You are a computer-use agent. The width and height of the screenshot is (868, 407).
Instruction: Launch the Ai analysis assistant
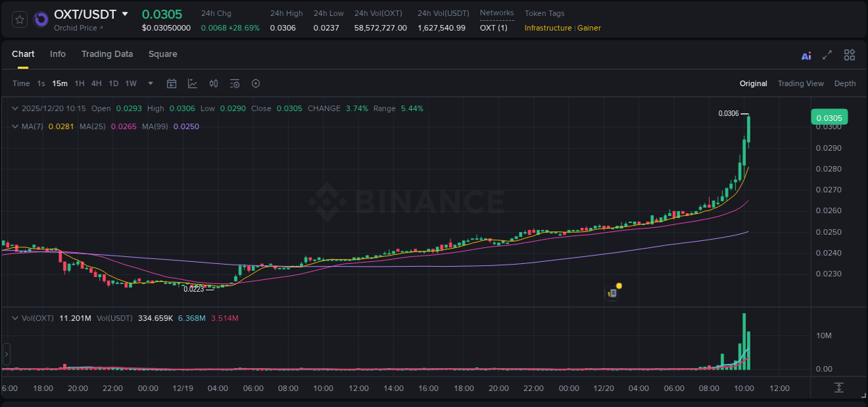pyautogui.click(x=806, y=56)
